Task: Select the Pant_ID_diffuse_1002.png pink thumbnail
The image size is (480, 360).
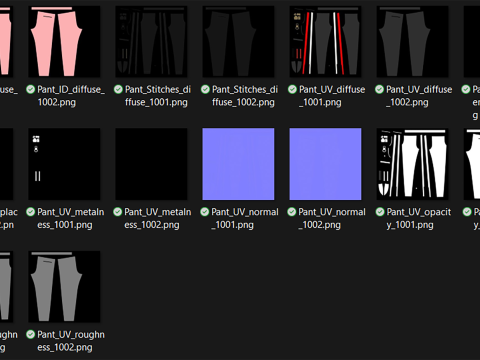Action: 64,41
